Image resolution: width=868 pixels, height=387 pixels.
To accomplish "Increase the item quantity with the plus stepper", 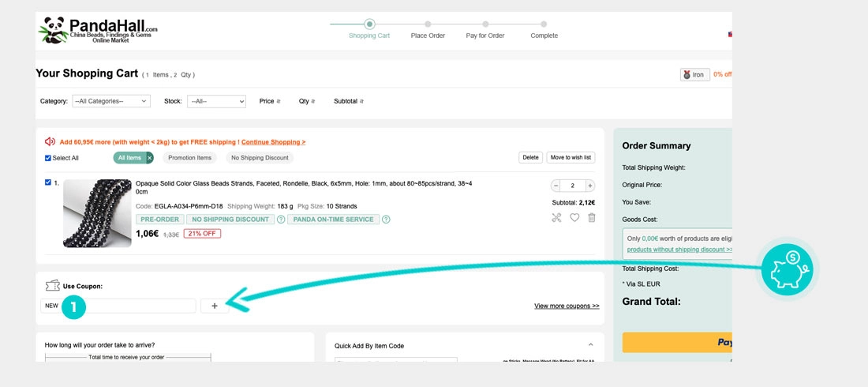I will coord(590,186).
